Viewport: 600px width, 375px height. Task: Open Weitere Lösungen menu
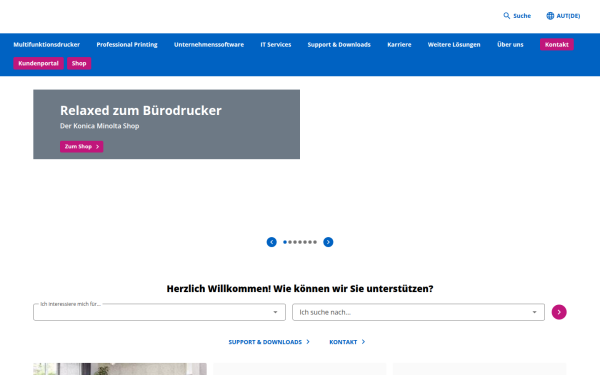(454, 45)
